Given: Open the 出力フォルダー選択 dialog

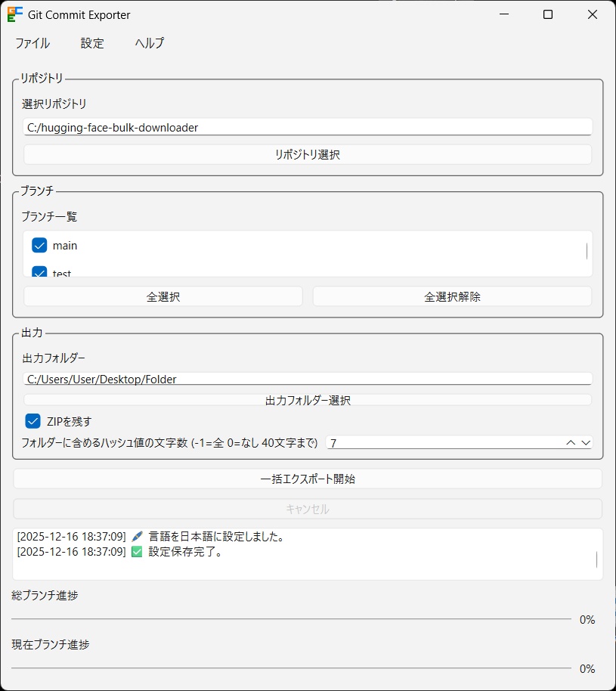Looking at the screenshot, I should [x=308, y=400].
